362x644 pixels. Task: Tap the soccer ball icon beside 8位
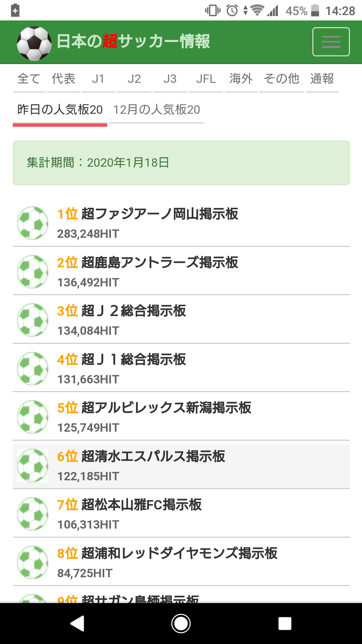[x=33, y=562]
